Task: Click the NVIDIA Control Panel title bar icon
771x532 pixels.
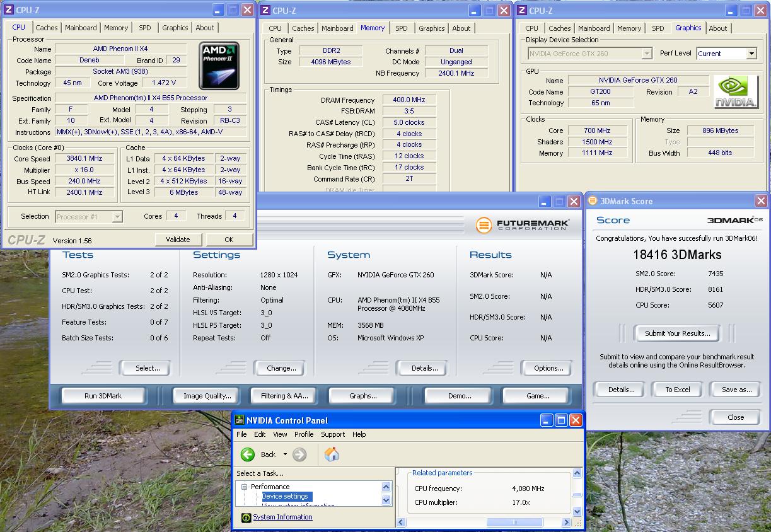Action: (239, 420)
